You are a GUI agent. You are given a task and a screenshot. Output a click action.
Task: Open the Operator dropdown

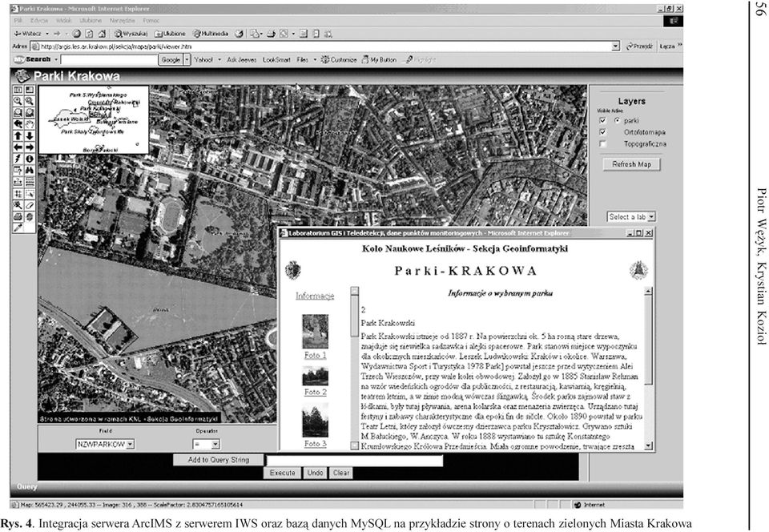(215, 444)
